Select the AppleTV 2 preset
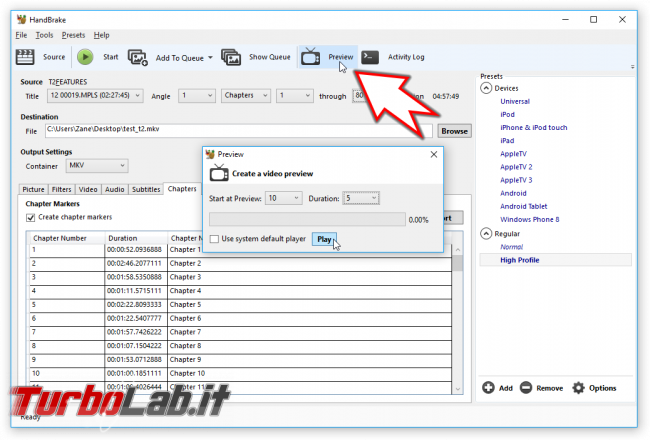 click(x=516, y=167)
